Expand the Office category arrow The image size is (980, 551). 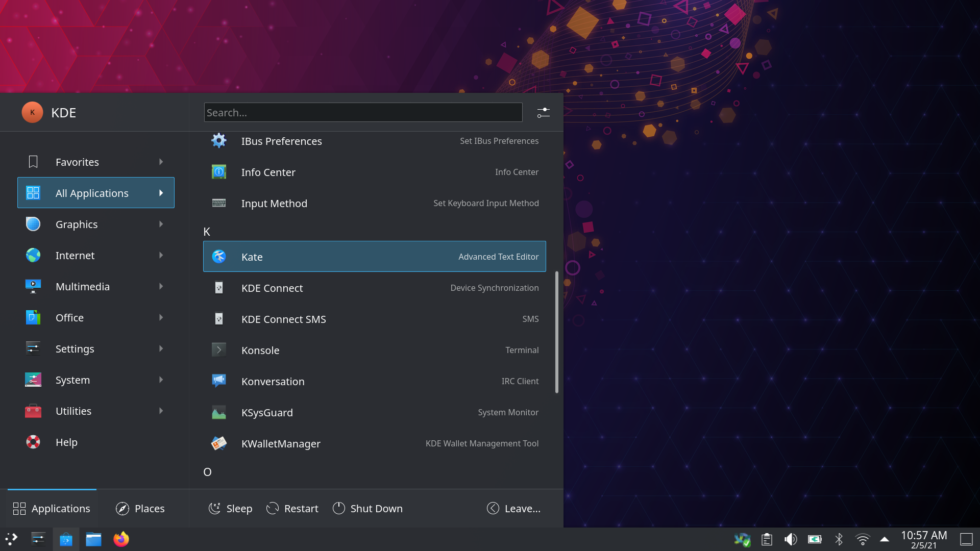(161, 317)
